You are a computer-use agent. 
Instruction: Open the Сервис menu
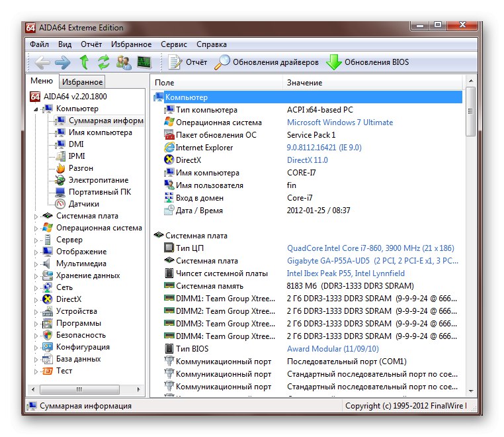[x=174, y=44]
